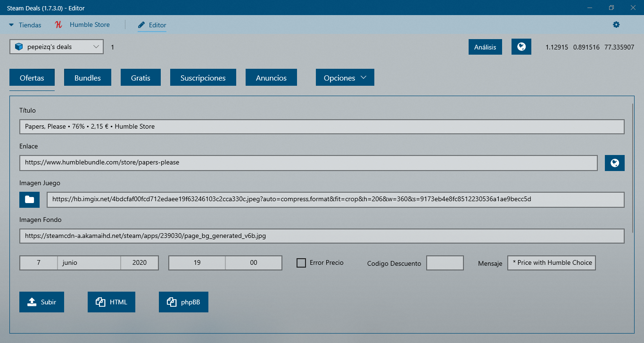Click the Codigo Descuento input box
Viewport: 644px width, 343px height.
coord(445,263)
